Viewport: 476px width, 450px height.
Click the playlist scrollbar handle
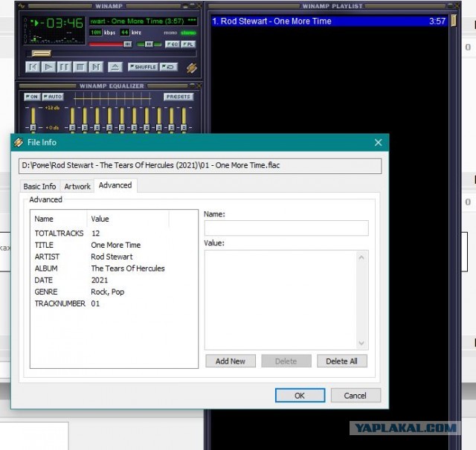coord(454,20)
